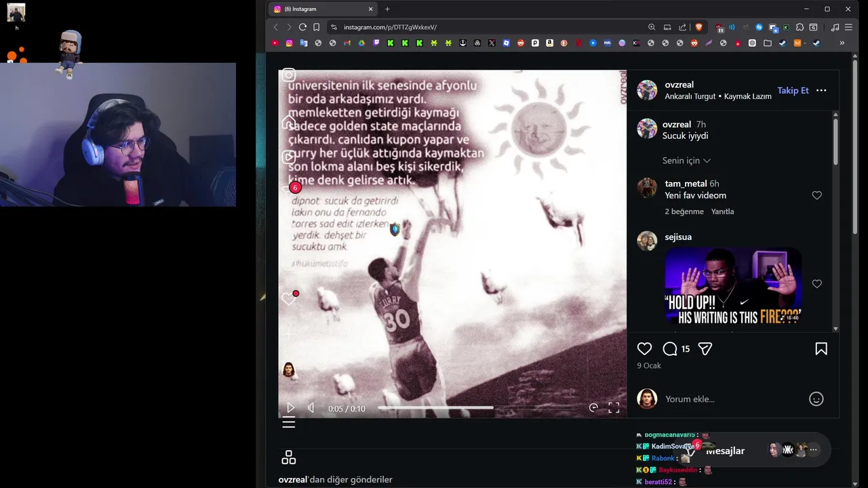Open a new browser tab
Viewport: 868px width, 488px height.
click(x=387, y=9)
